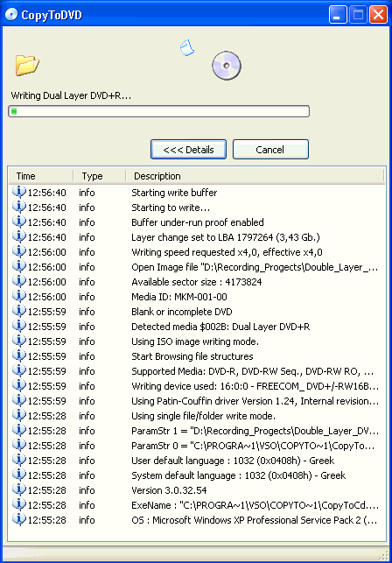Select 'Starting write buffer' log text

[x=174, y=193]
